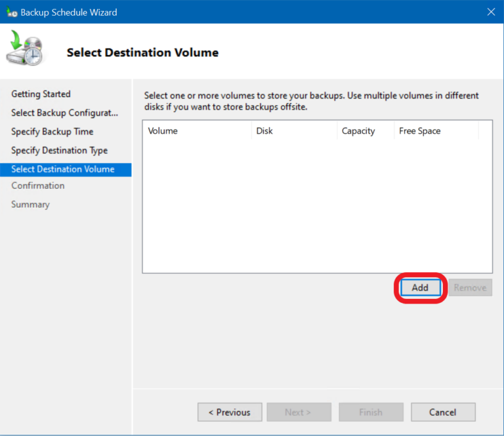Click the Summary step in sidebar
The image size is (504, 436).
point(31,205)
